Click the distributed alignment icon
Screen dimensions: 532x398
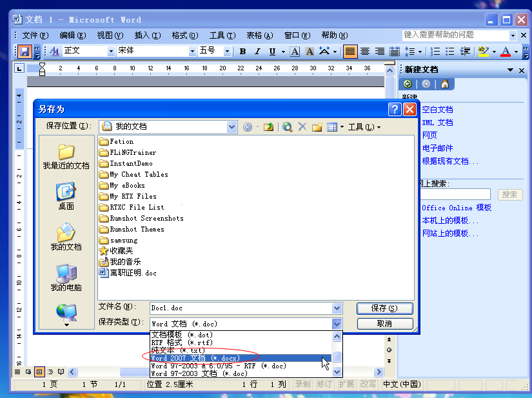click(394, 52)
